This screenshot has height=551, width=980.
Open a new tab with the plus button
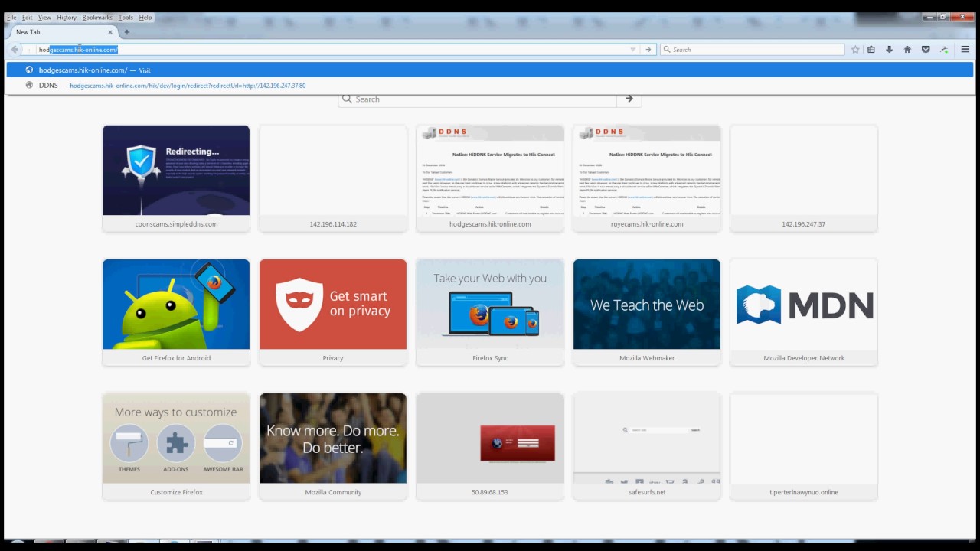pyautogui.click(x=127, y=32)
